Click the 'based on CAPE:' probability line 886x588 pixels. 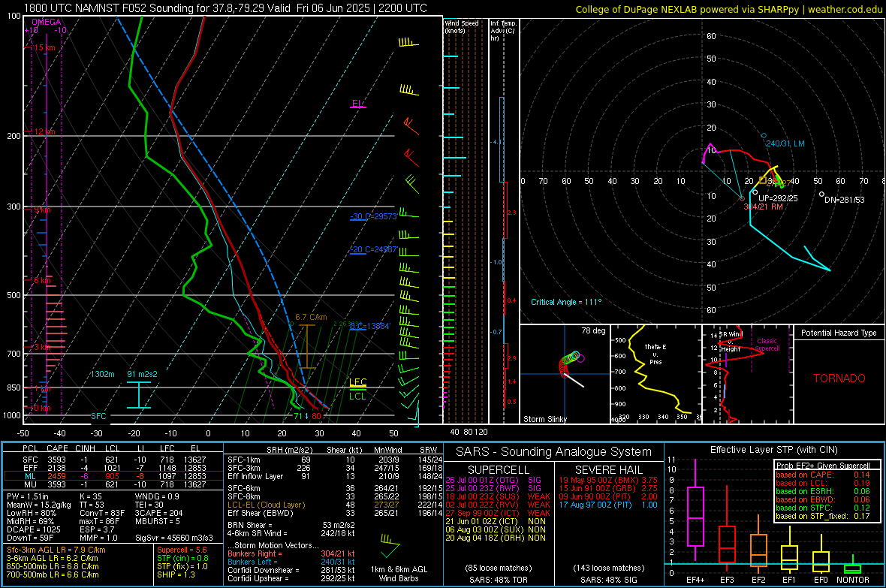tap(822, 475)
